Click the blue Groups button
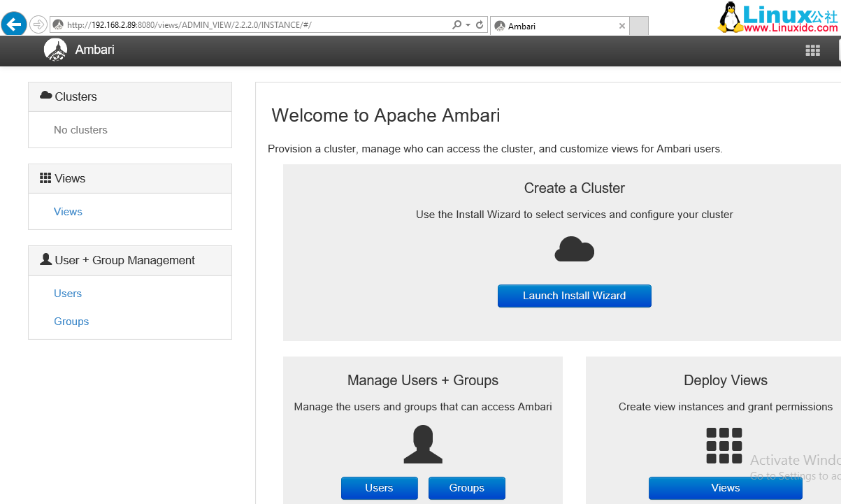 tap(466, 488)
